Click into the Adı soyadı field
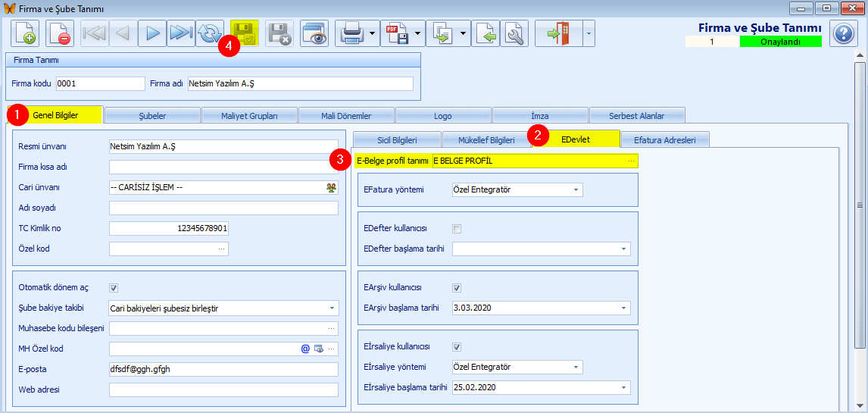This screenshot has height=413, width=868. click(x=223, y=208)
